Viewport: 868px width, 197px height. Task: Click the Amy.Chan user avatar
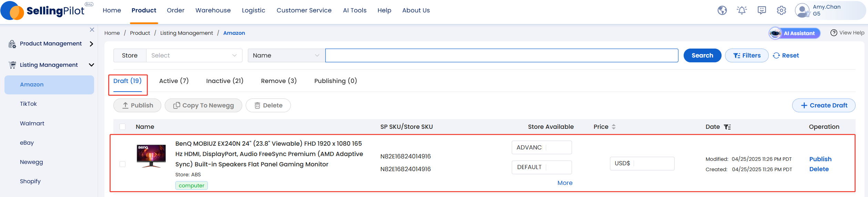point(802,10)
